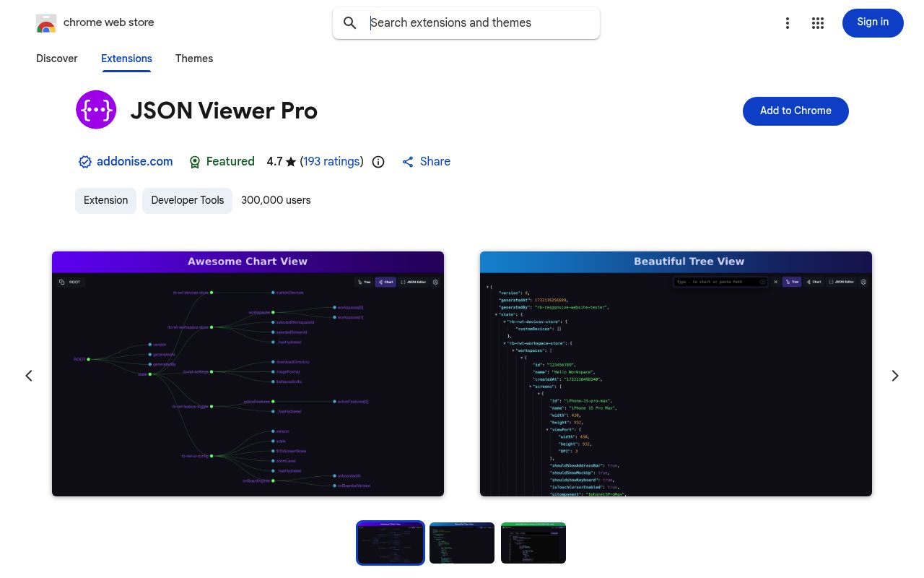This screenshot has height=578, width=924.
Task: Open the Share option
Action: tap(426, 162)
